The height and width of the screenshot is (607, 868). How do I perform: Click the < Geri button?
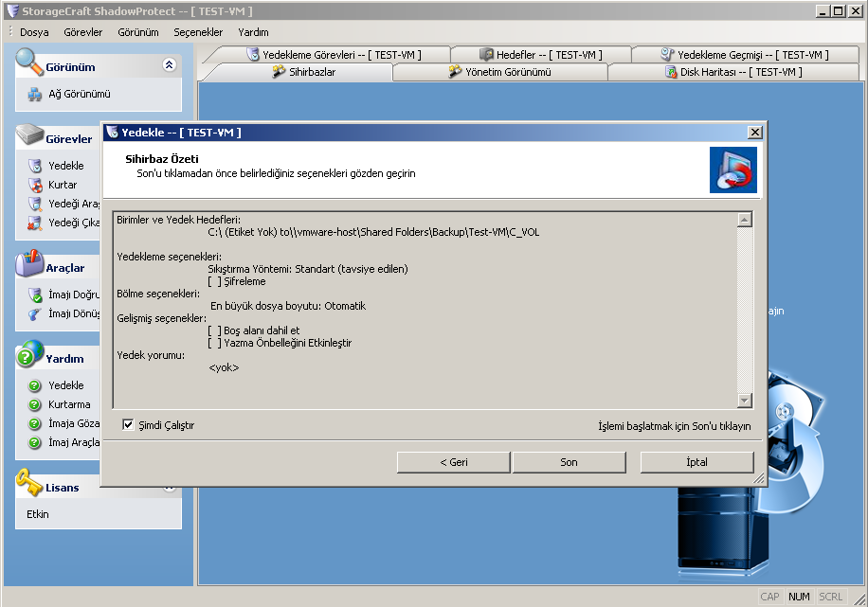[453, 462]
